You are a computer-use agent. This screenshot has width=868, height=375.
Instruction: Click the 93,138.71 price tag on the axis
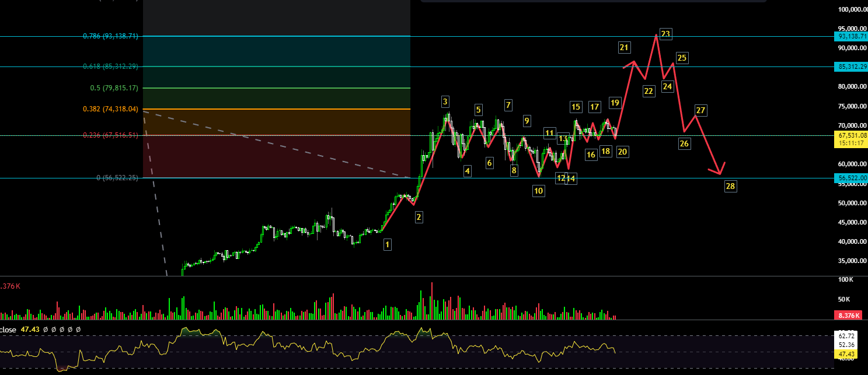pyautogui.click(x=851, y=36)
